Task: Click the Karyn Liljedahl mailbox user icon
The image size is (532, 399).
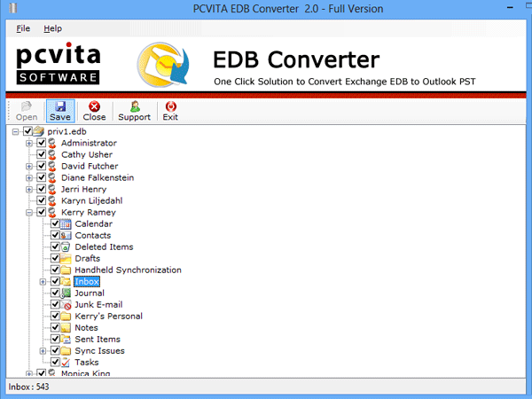Action: click(x=52, y=200)
